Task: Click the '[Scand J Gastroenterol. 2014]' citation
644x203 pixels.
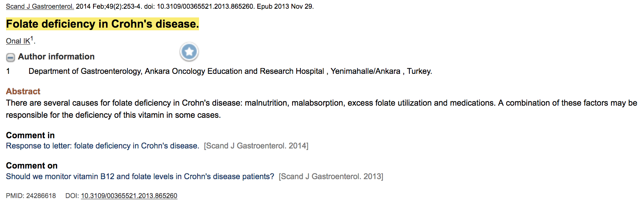Action: click(x=256, y=146)
